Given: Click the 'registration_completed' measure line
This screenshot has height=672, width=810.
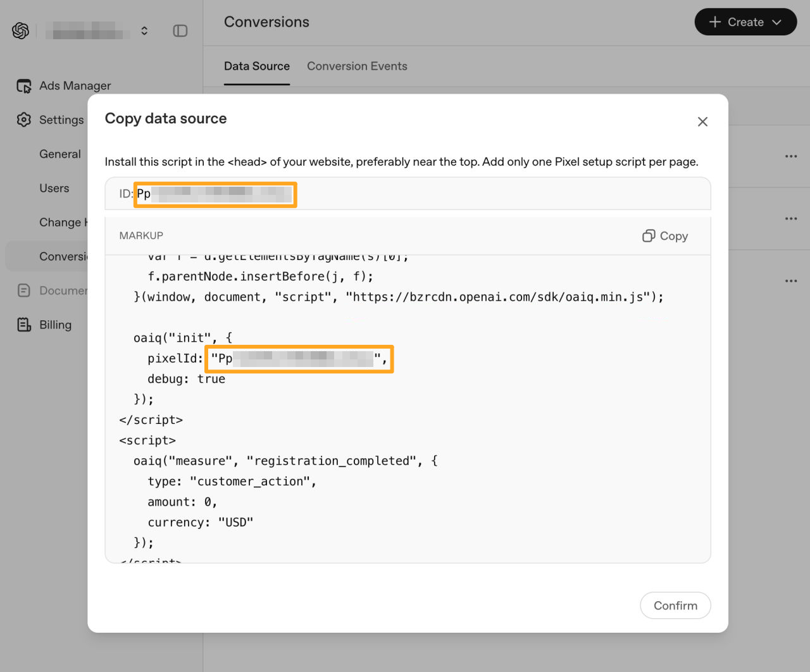Looking at the screenshot, I should [x=285, y=461].
